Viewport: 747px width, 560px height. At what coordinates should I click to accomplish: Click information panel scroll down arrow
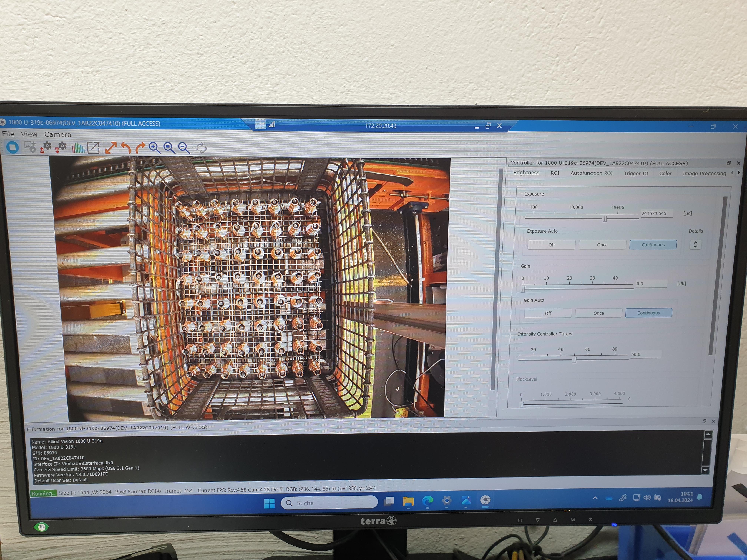point(705,470)
